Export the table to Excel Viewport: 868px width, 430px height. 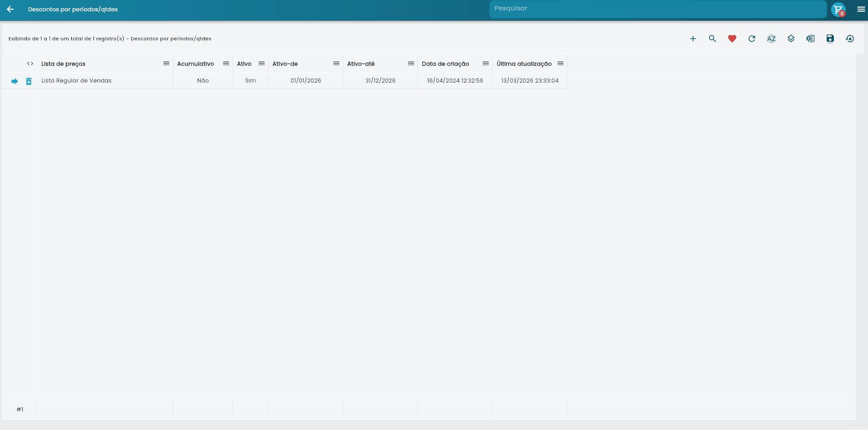pos(810,39)
